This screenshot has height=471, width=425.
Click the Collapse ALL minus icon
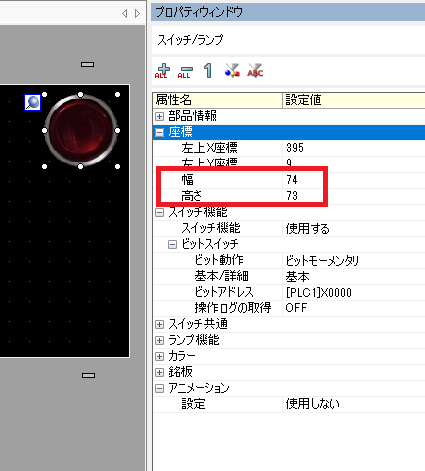click(x=185, y=71)
